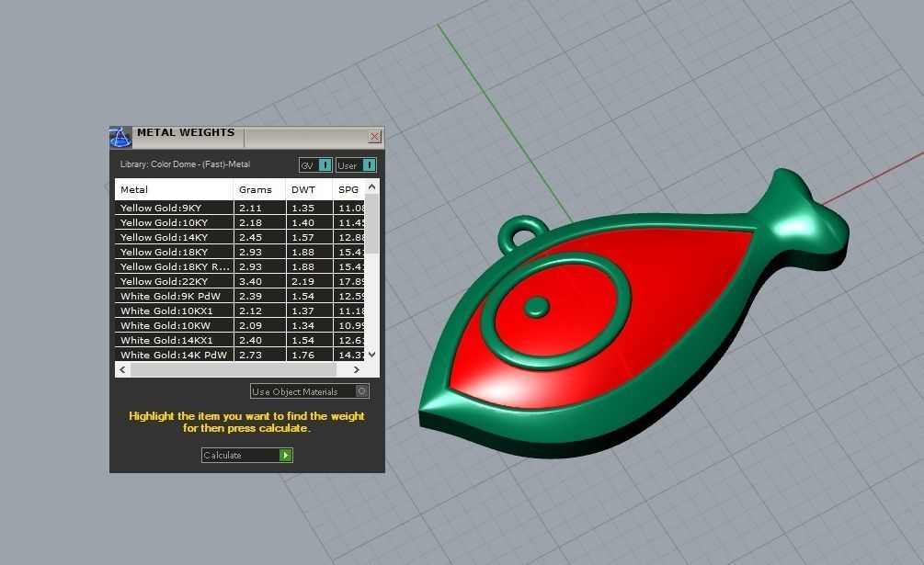Select the White Gold:14K PdW row

(240, 355)
